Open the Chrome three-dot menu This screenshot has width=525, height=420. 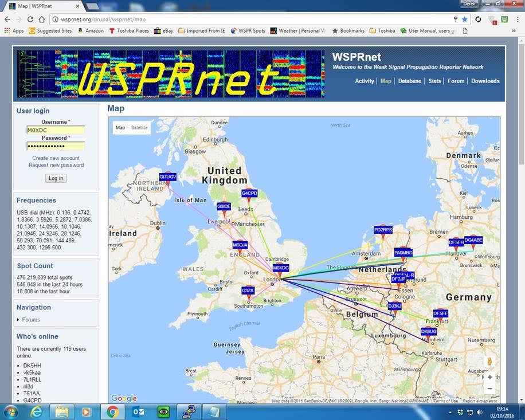518,19
